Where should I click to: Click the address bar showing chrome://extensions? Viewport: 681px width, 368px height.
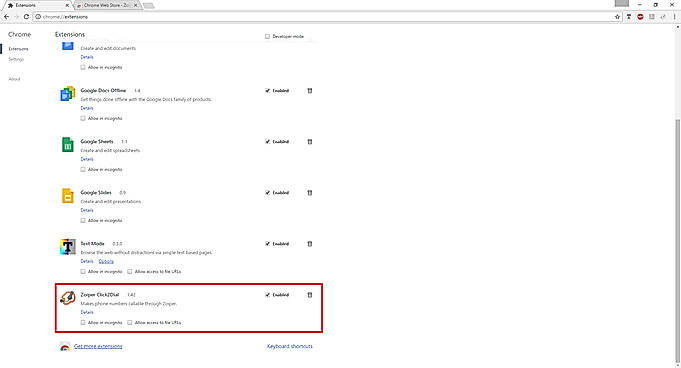pos(324,17)
